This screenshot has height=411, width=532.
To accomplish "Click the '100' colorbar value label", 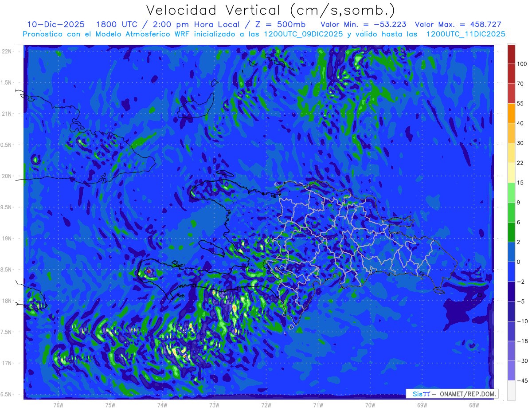I will click(522, 64).
